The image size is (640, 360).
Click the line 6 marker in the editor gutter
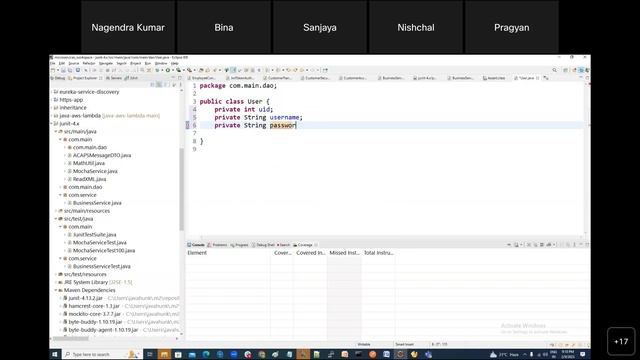coord(188,125)
